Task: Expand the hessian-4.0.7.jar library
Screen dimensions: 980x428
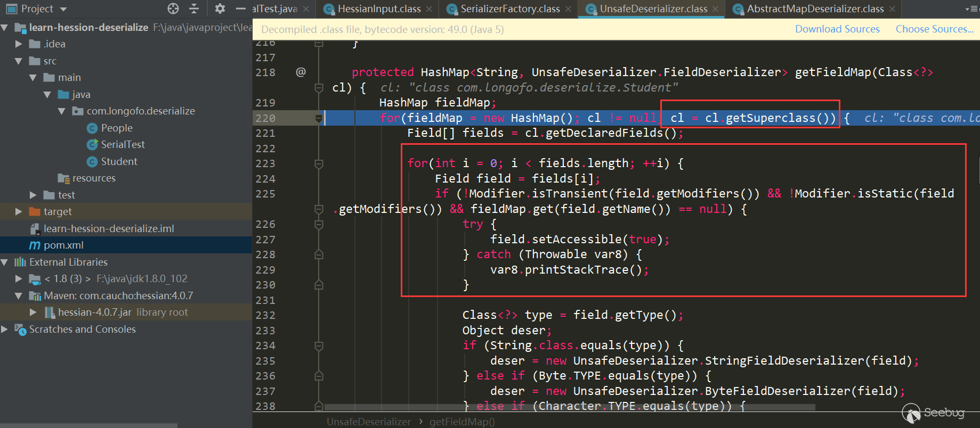Action: click(x=33, y=312)
